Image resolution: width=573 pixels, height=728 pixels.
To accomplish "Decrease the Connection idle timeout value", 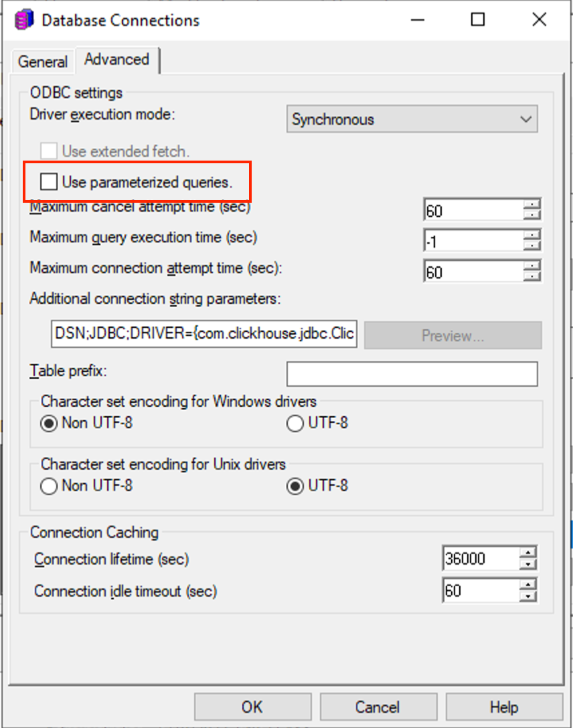I will click(529, 596).
